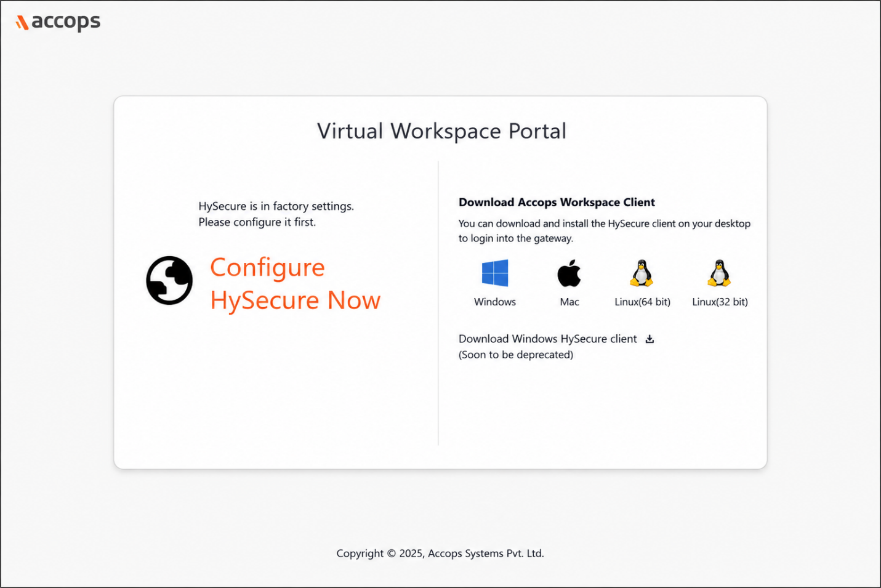This screenshot has height=588, width=881.
Task: Choose the Linux(32 bit) penguin icon
Action: 719,273
